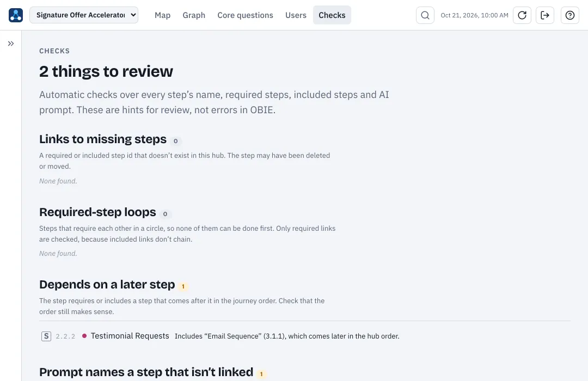This screenshot has width=588, height=381.
Task: Click the Prompt names a step that isn't linked heading
Action: pyautogui.click(x=146, y=372)
